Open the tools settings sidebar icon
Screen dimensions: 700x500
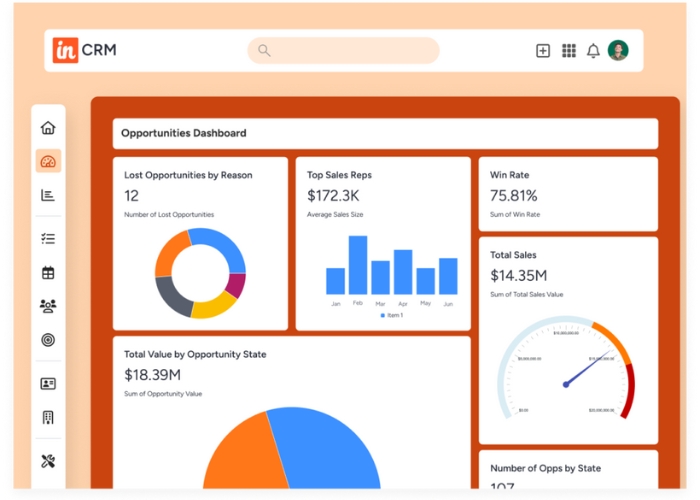pyautogui.click(x=48, y=461)
